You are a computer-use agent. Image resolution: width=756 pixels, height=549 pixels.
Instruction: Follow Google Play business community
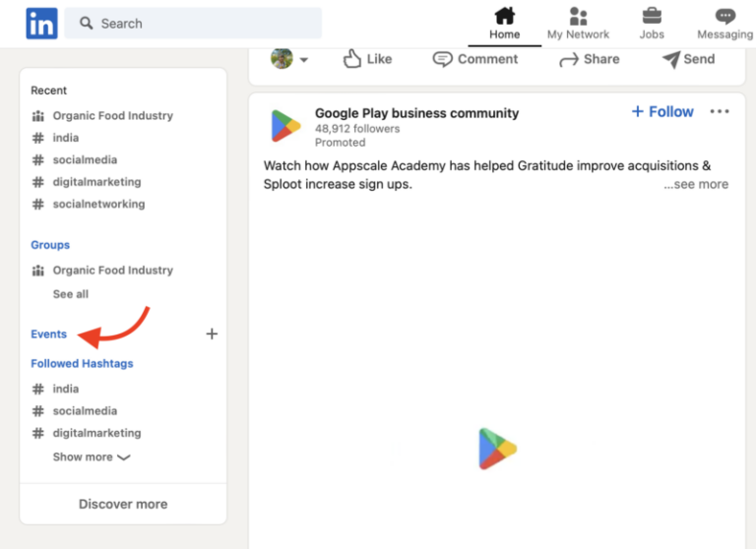[662, 112]
